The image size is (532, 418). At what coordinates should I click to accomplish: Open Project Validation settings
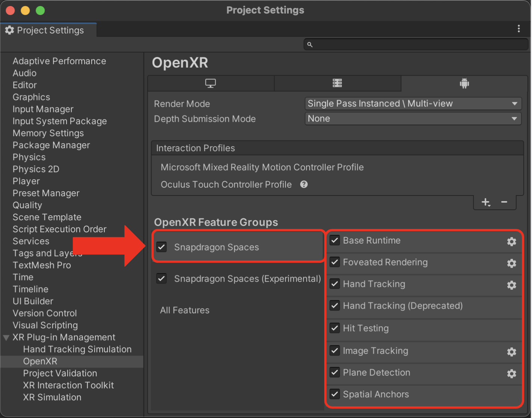click(60, 374)
